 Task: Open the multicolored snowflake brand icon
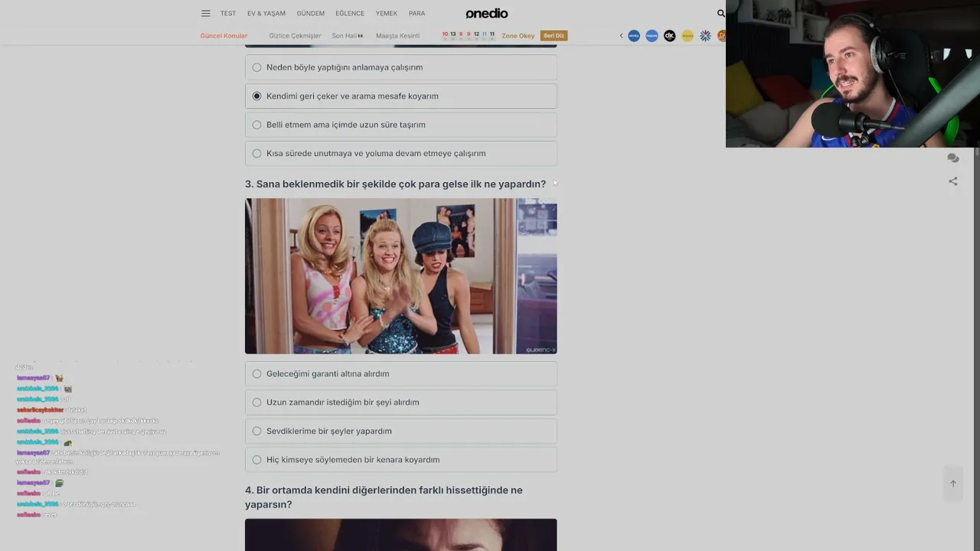coord(705,36)
